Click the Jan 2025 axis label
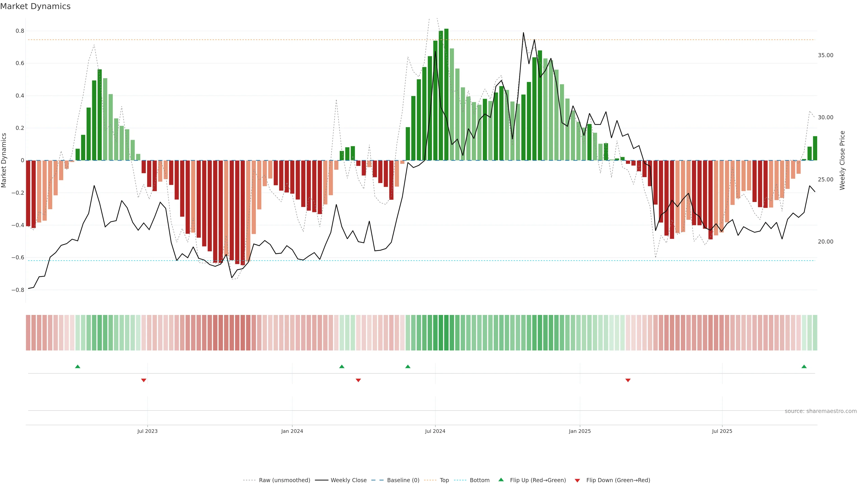868x488 pixels. (580, 431)
